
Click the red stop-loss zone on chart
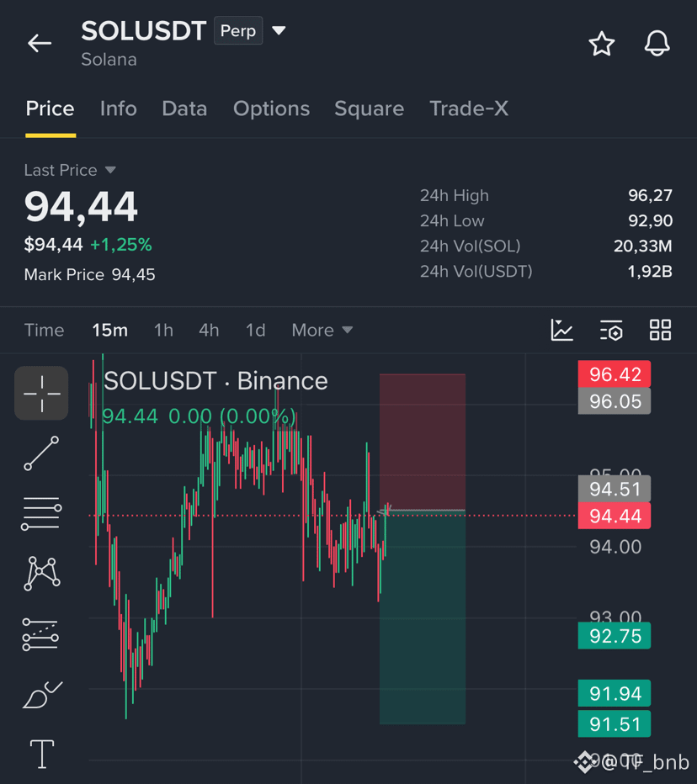coord(423,442)
